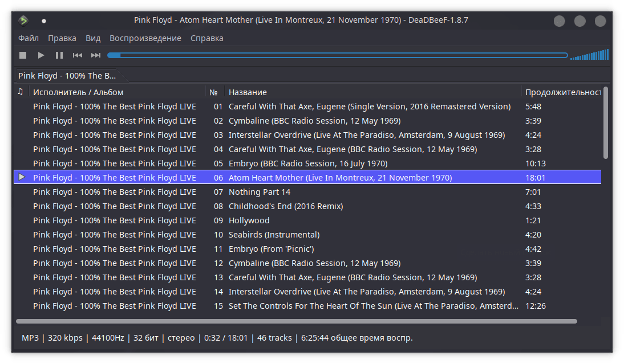
Task: Sort by № column header
Action: (x=214, y=92)
